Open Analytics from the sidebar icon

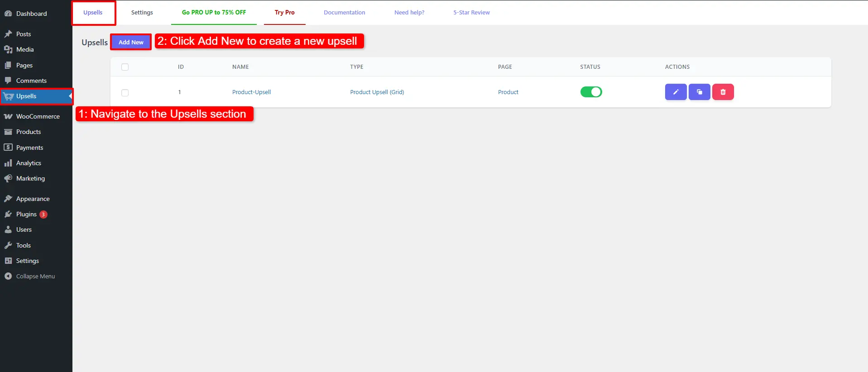pos(8,163)
